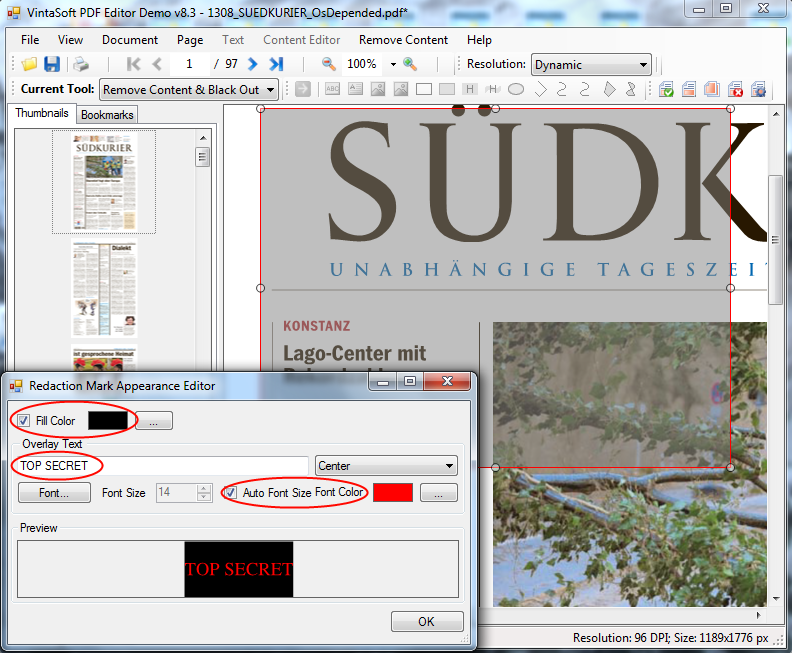Select the second image tool icon
This screenshot has width=792, height=653.
(x=401, y=89)
